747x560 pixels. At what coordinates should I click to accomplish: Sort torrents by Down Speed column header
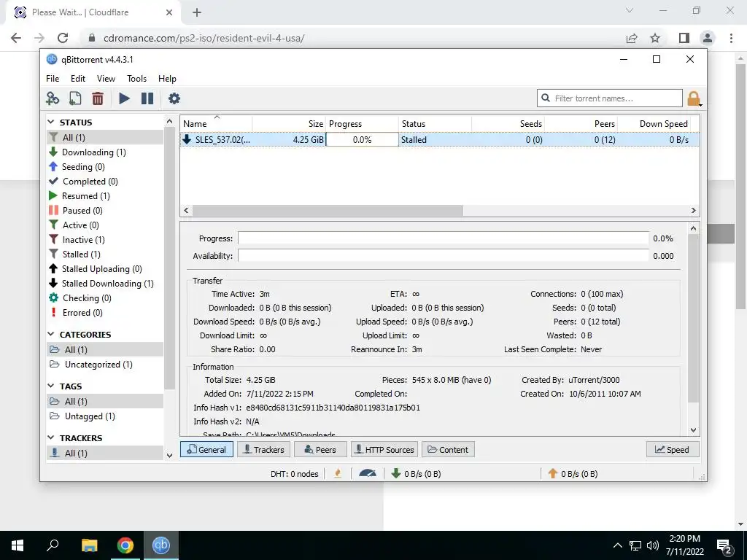click(x=654, y=124)
